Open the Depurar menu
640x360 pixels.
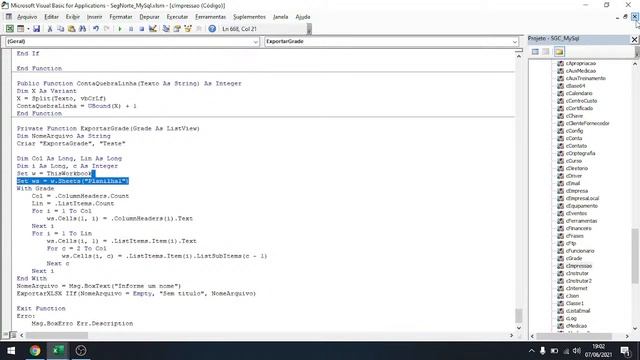click(x=149, y=17)
